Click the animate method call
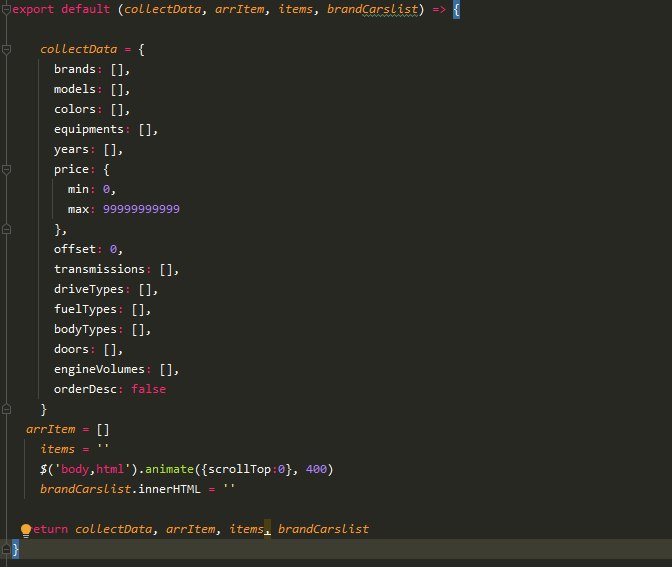 pyautogui.click(x=169, y=469)
